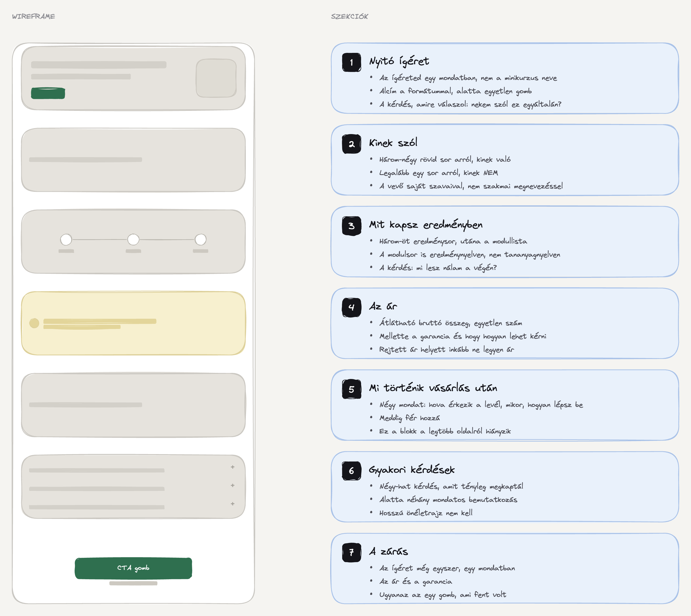The height and width of the screenshot is (616, 691).
Task: Click the green CTA gomb button
Action: coord(133,568)
